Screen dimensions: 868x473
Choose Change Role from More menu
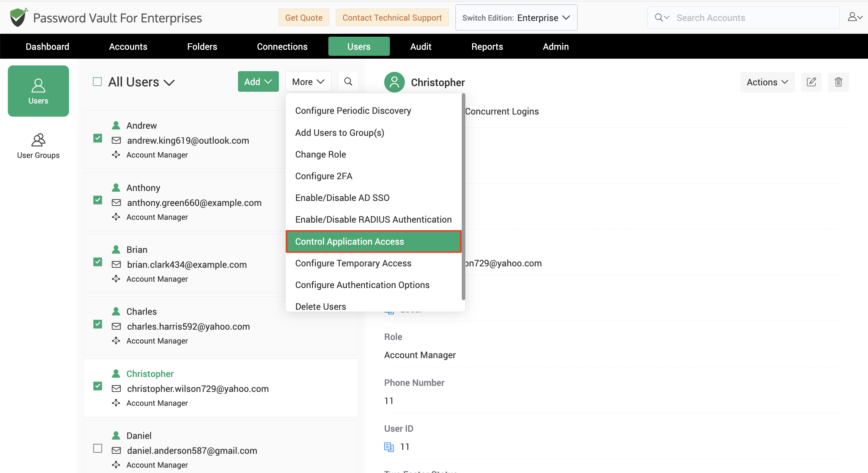click(x=321, y=154)
